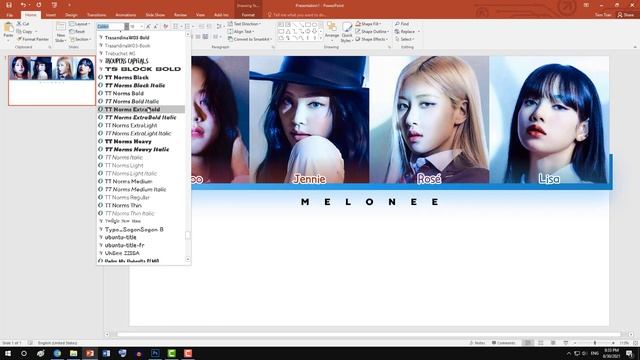The width and height of the screenshot is (640, 360).
Task: Select TS Block Bold font
Action: (141, 69)
